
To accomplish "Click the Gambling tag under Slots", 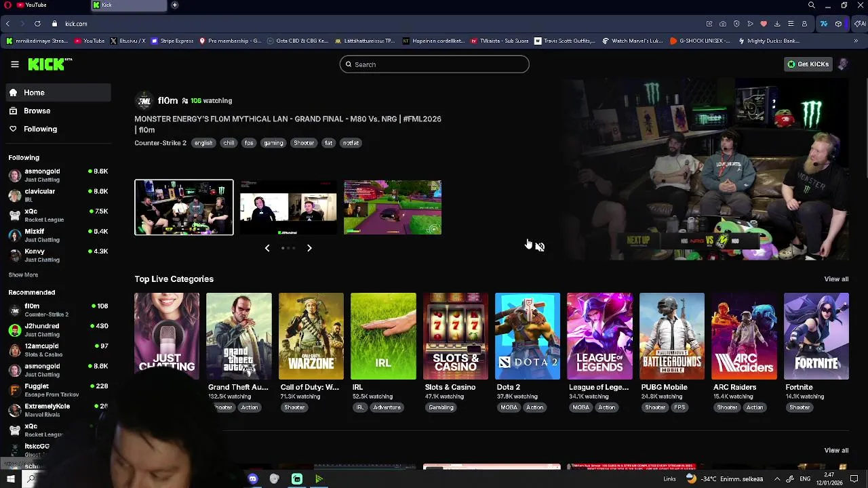I will click(441, 407).
